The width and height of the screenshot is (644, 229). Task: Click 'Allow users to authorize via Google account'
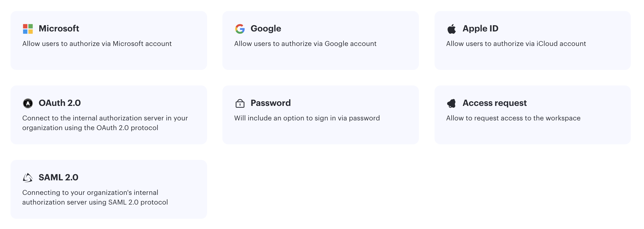click(x=305, y=44)
